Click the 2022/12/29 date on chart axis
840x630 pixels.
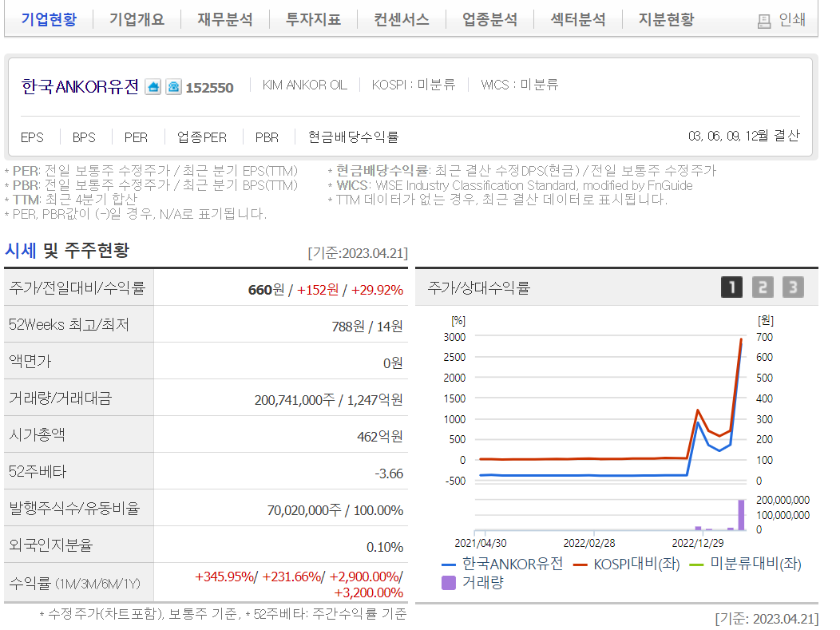point(698,543)
